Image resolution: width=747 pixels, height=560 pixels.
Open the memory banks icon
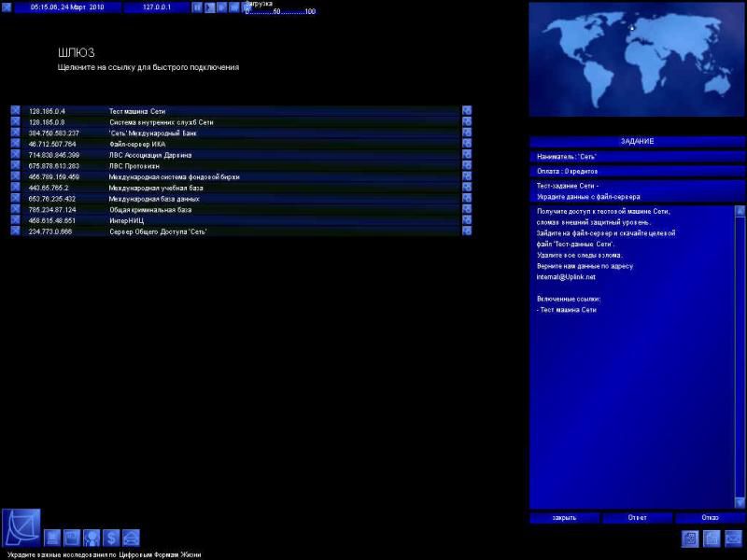[73, 538]
